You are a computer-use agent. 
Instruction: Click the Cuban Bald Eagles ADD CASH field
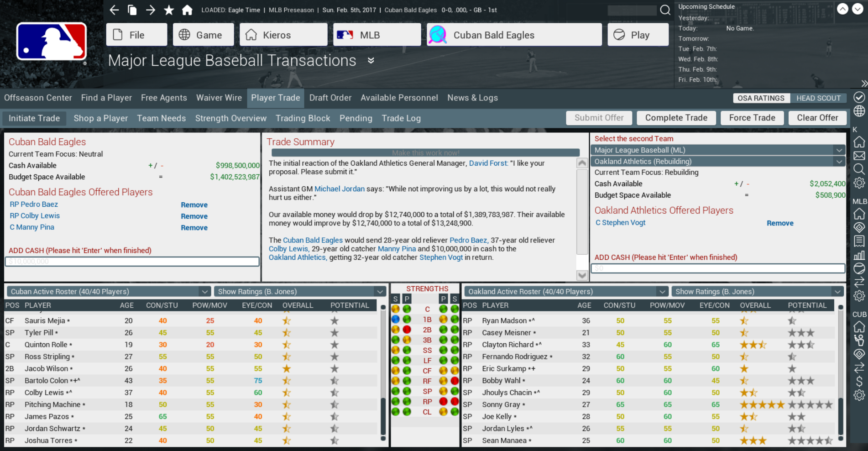pos(132,262)
